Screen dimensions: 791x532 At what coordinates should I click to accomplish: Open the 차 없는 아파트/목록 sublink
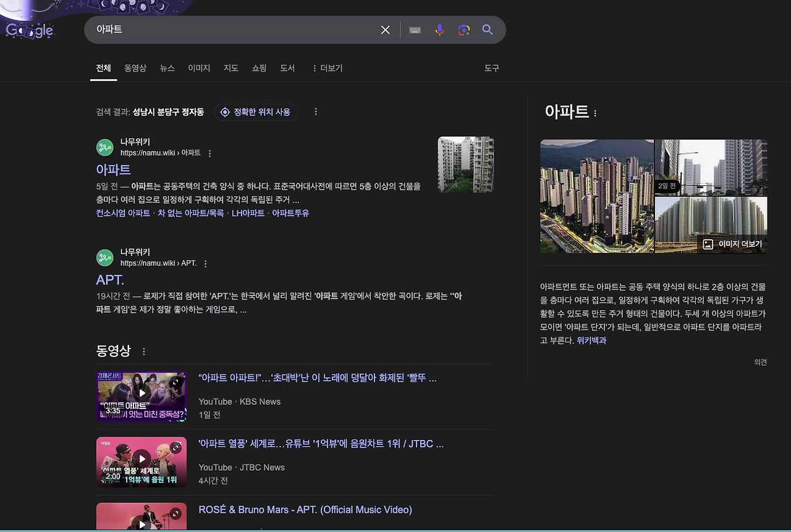tap(191, 213)
